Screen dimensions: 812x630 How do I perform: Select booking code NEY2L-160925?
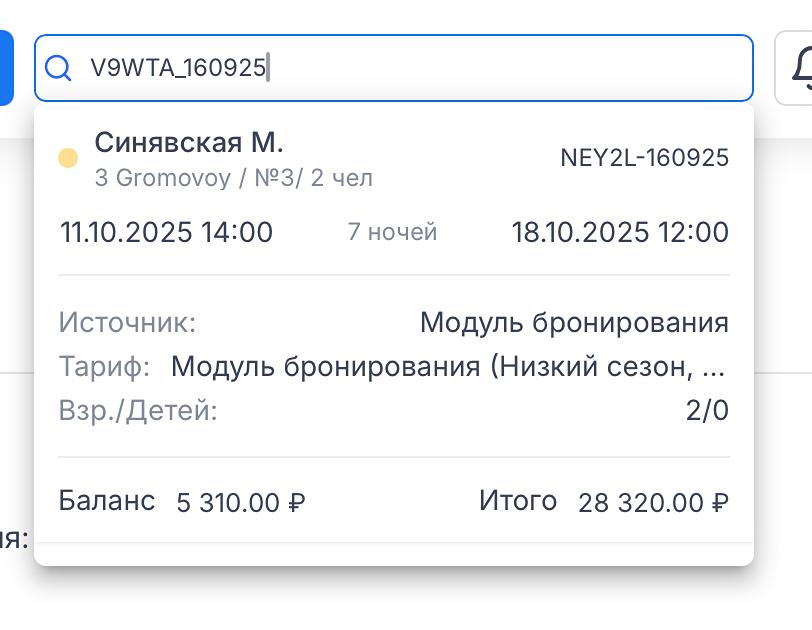[644, 158]
